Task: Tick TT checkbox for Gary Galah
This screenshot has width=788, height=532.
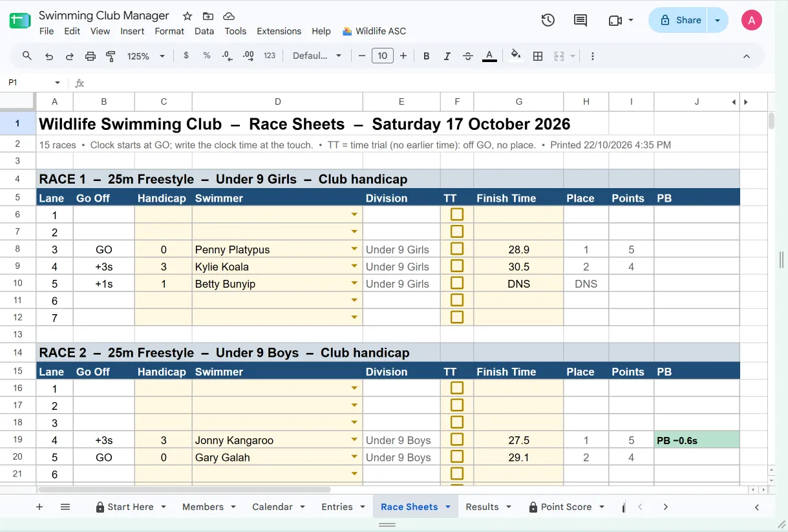Action: point(457,456)
